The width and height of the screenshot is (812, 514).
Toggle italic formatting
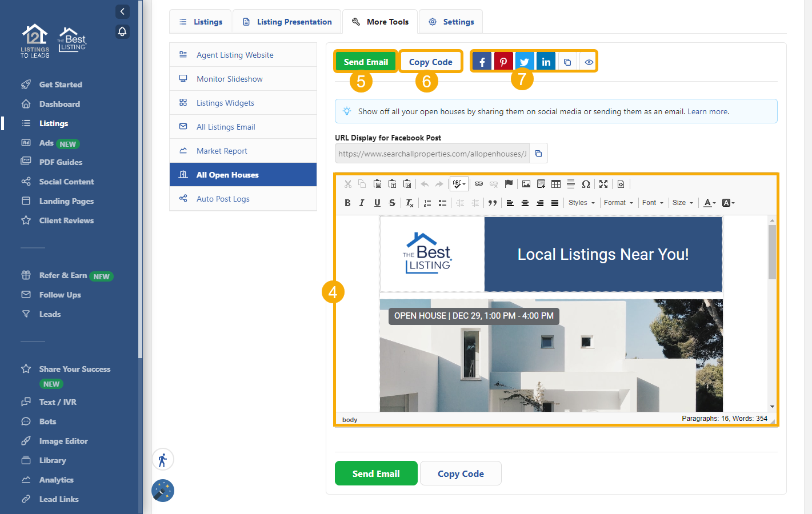(362, 203)
